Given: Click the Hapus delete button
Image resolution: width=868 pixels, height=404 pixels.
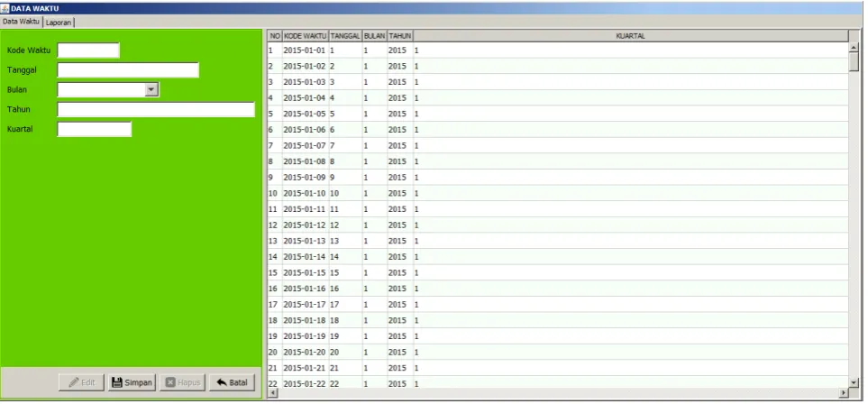Looking at the screenshot, I should coord(183,382).
